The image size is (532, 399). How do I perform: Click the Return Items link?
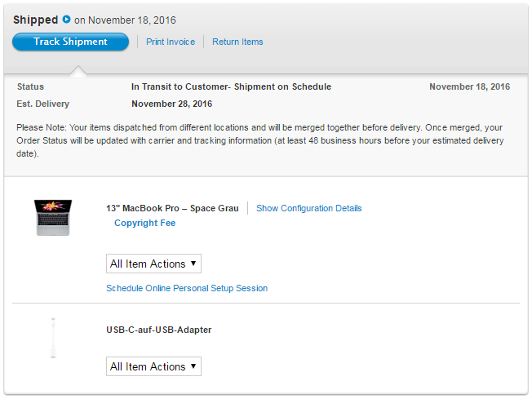tap(237, 42)
